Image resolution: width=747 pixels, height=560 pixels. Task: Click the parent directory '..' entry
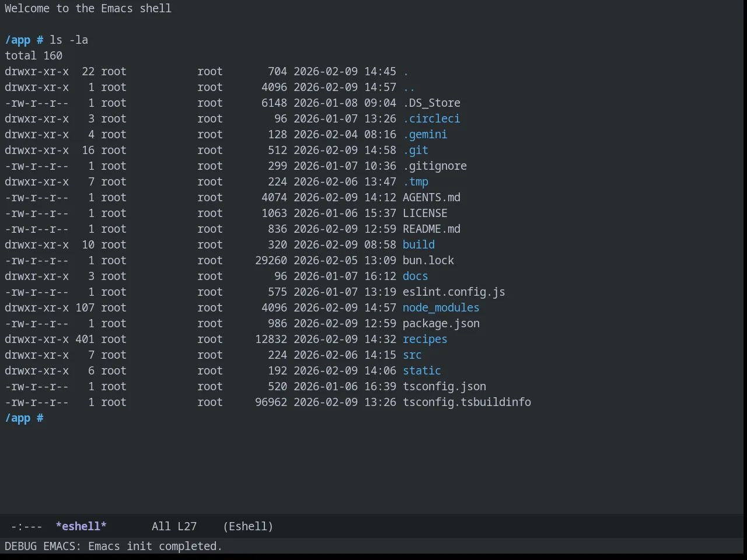(x=409, y=87)
